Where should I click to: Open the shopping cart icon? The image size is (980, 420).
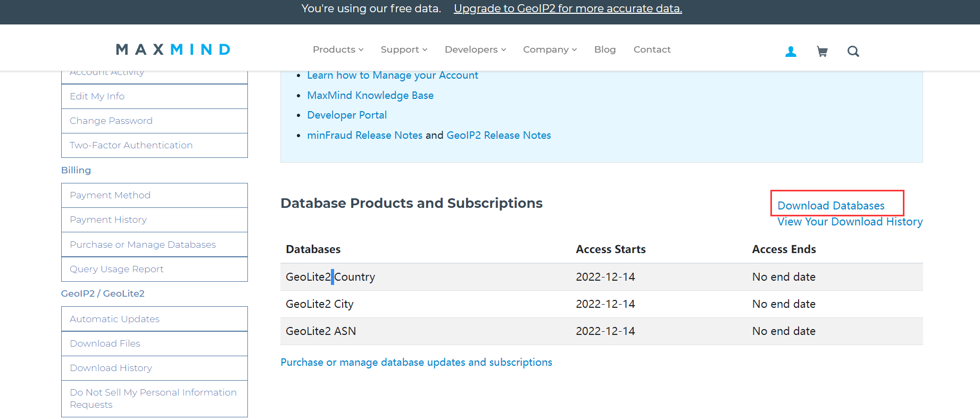(822, 52)
